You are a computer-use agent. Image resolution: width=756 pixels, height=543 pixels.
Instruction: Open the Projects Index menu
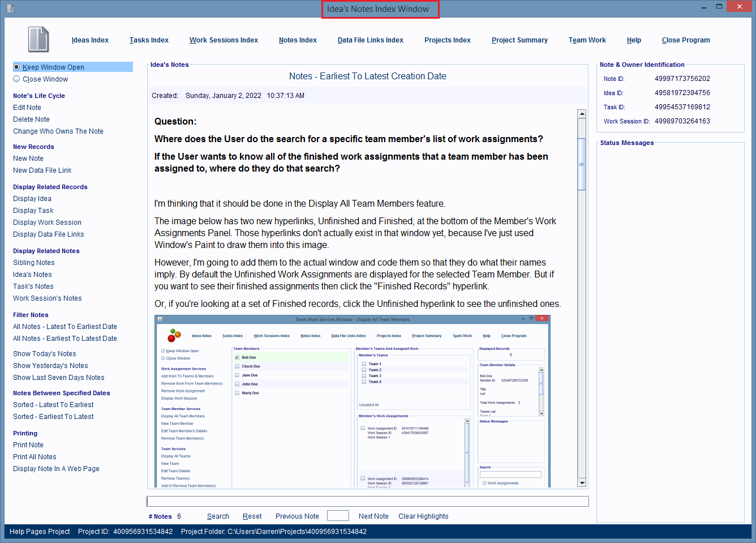click(448, 40)
